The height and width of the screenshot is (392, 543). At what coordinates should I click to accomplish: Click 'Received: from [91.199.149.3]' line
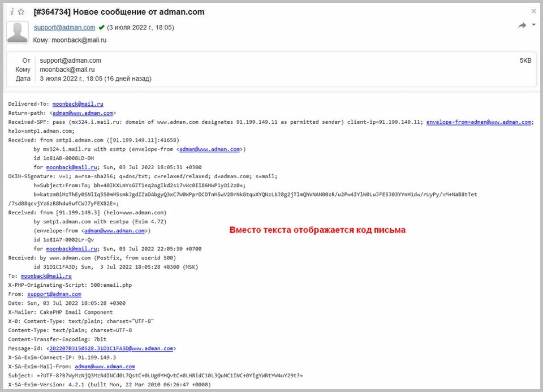(87, 213)
